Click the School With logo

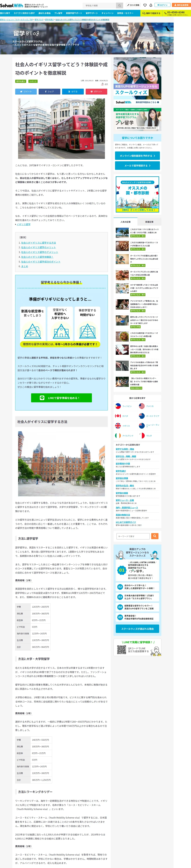pyautogui.click(x=11, y=5)
